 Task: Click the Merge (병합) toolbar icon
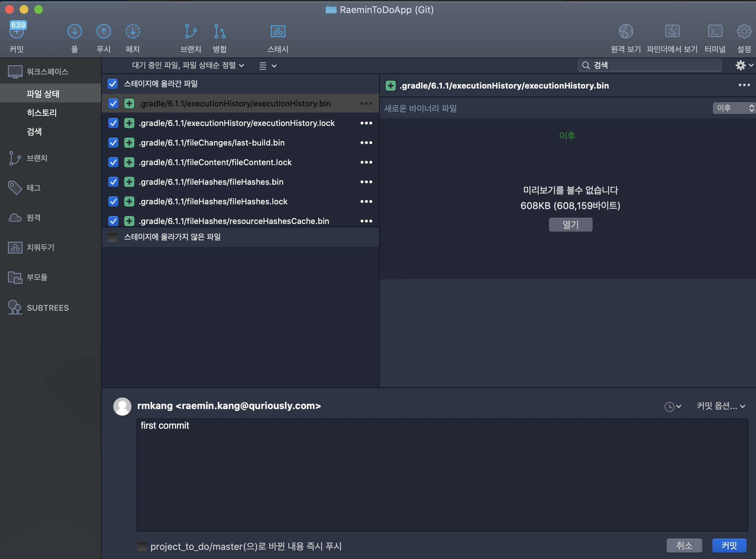coord(219,31)
